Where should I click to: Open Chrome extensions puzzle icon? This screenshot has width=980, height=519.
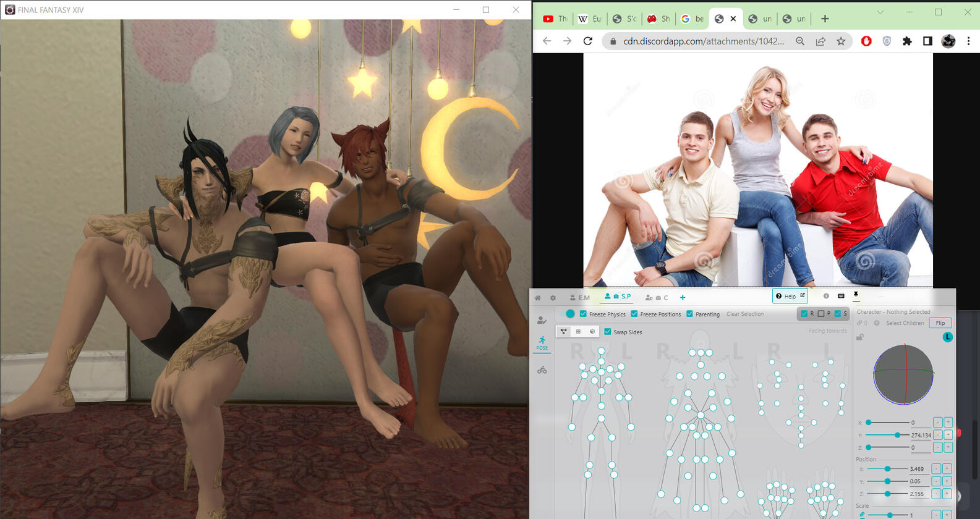(907, 41)
